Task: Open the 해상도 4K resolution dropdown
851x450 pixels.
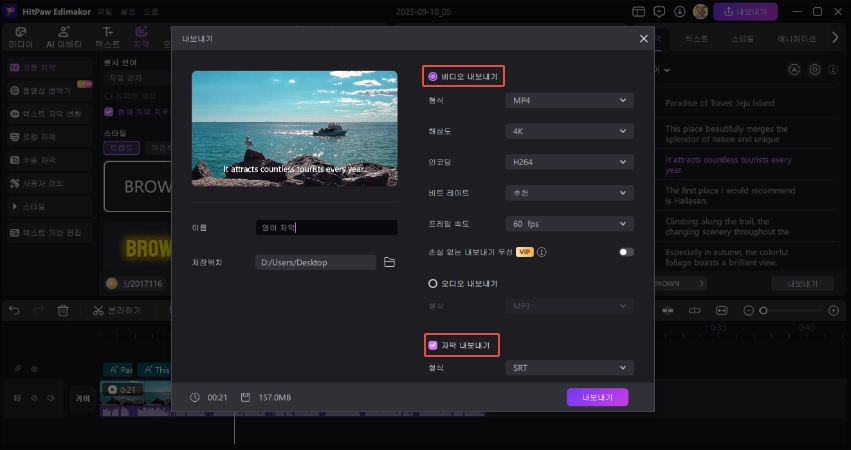Action: tap(569, 131)
